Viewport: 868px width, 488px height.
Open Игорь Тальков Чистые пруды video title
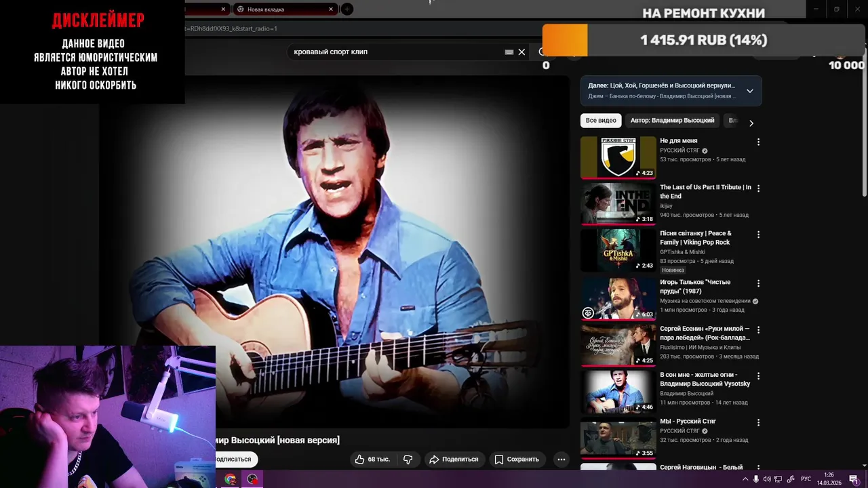[695, 287]
